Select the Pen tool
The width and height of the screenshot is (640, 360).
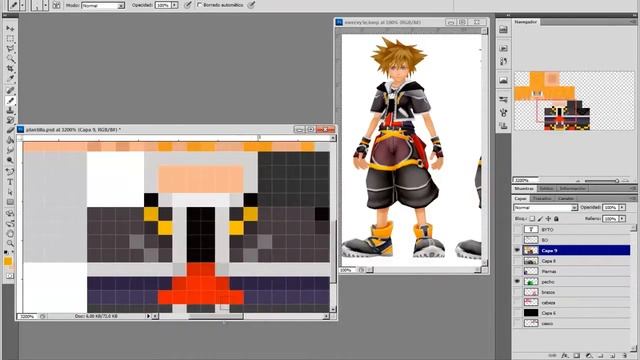point(10,171)
